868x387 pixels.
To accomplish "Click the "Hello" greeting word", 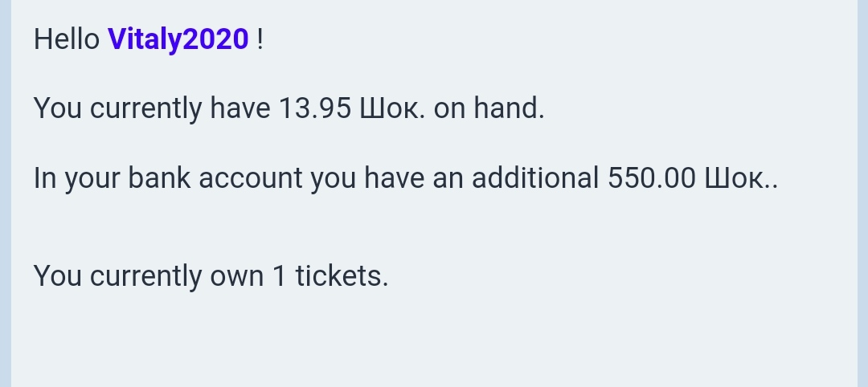I will 67,39.
